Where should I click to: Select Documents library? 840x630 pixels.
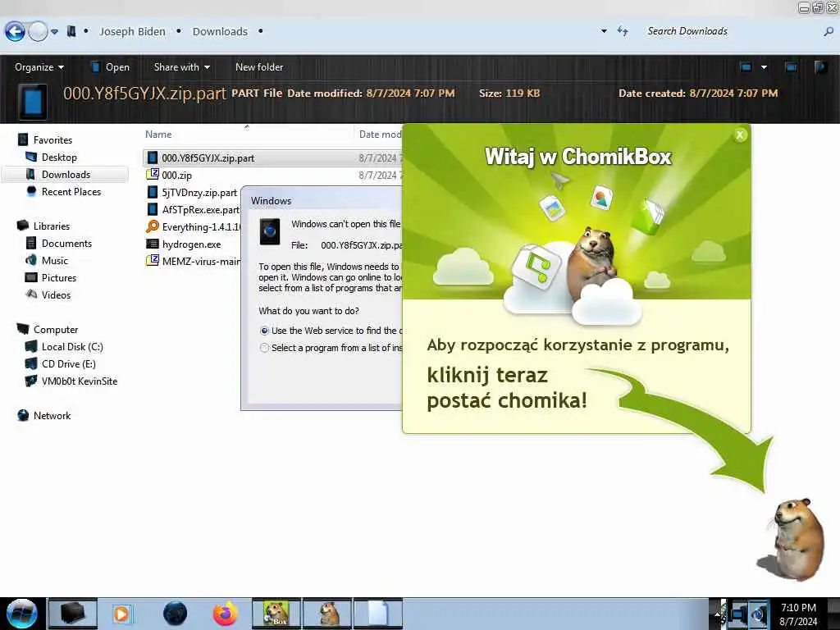pyautogui.click(x=66, y=243)
